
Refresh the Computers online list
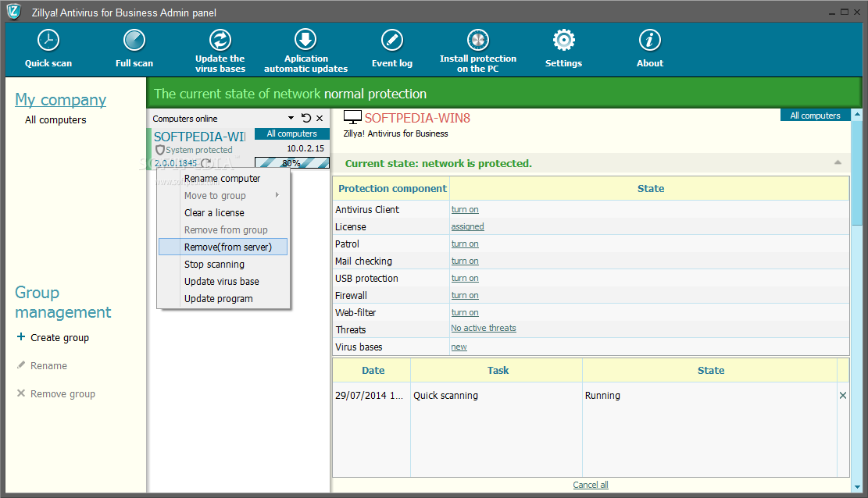click(306, 118)
